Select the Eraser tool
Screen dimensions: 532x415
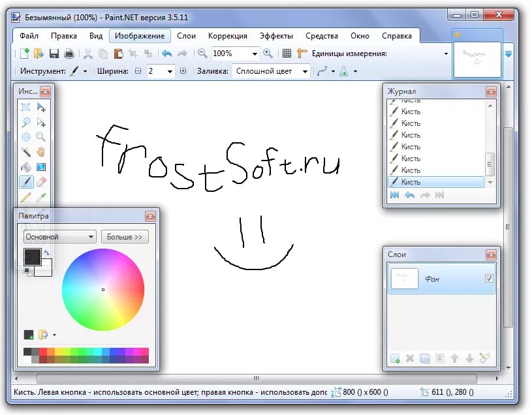(x=41, y=182)
